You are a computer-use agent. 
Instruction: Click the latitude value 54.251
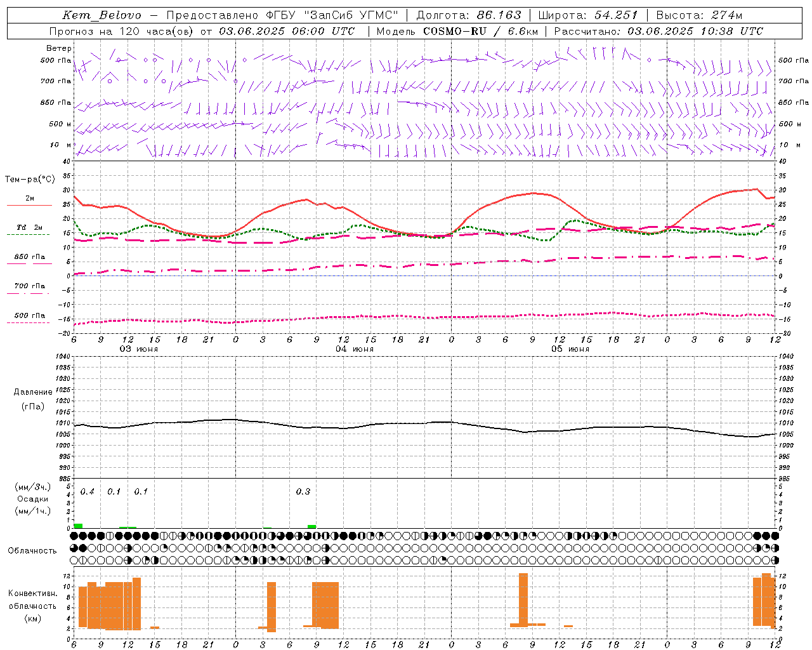pos(616,15)
